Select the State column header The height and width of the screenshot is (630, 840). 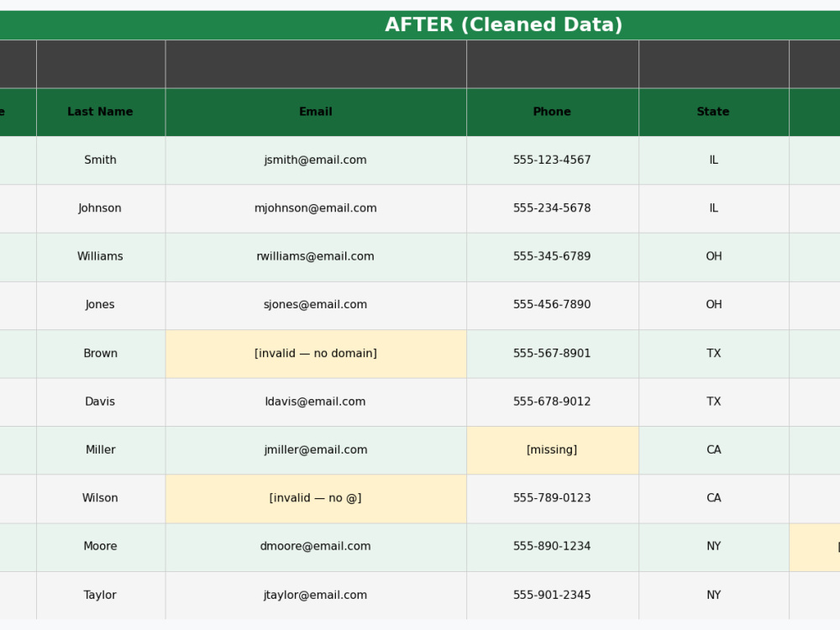click(713, 112)
